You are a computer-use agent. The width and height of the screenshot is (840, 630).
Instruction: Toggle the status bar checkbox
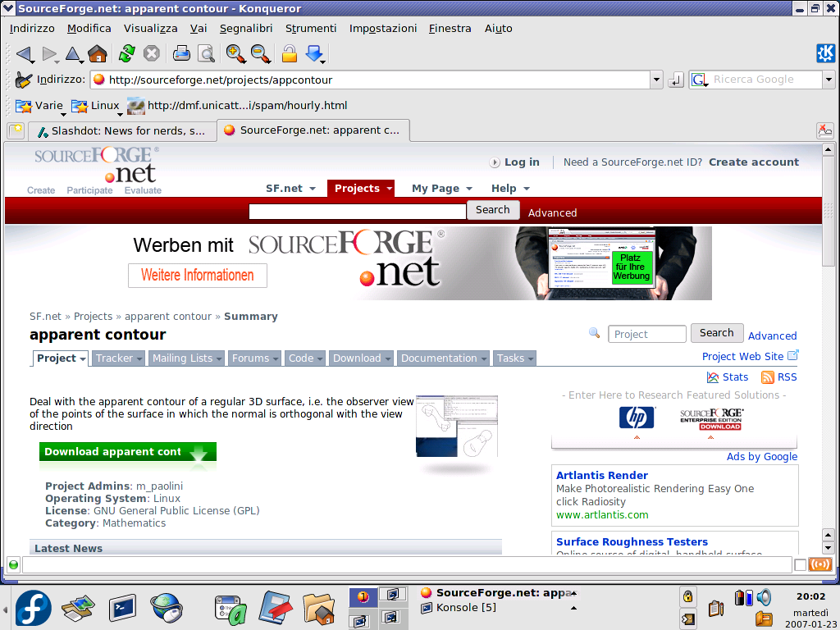point(801,564)
